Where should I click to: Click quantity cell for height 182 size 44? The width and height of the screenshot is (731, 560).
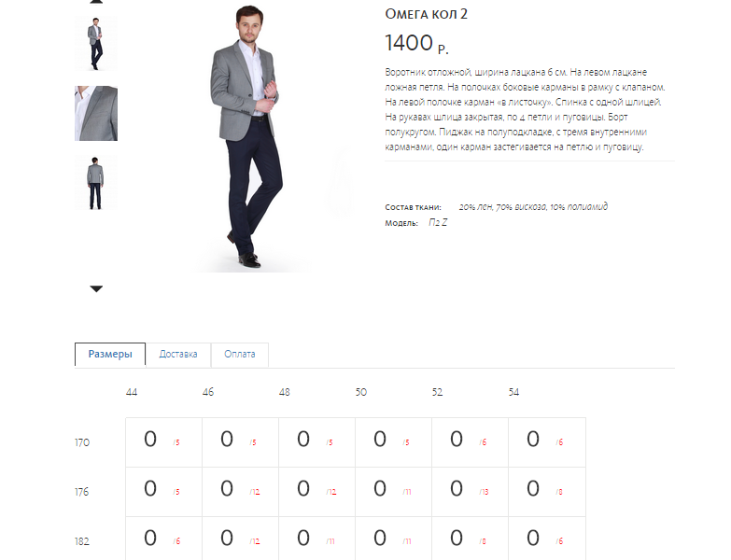(163, 539)
